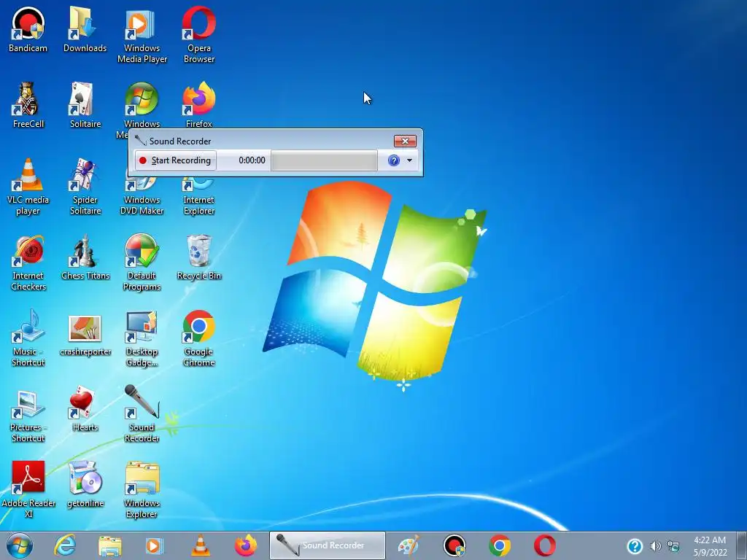Open Opera from the taskbar
Viewport: 747px width, 560px height.
click(544, 545)
